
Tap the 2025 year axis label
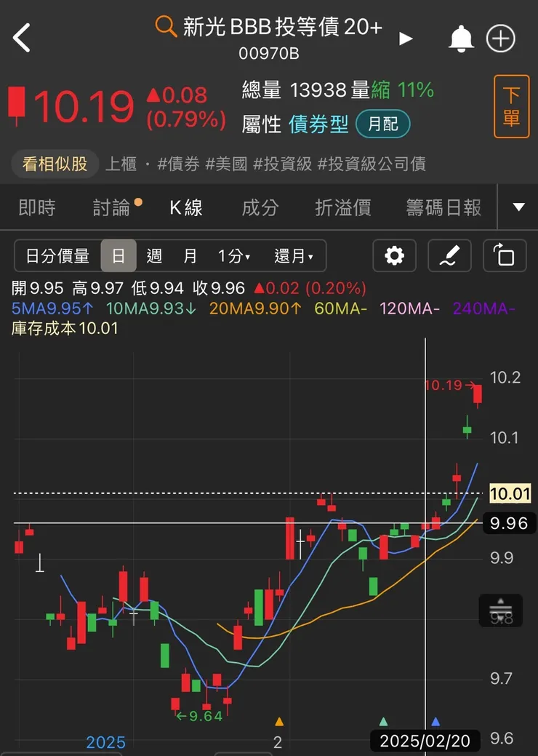105,742
